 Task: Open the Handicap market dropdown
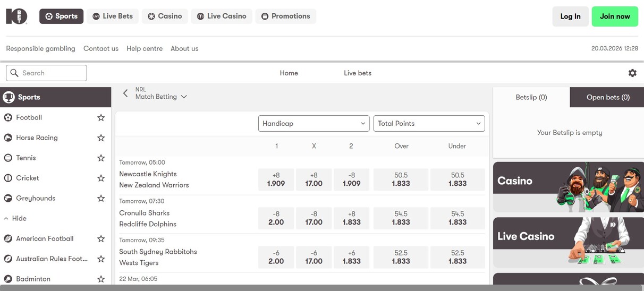coord(313,123)
